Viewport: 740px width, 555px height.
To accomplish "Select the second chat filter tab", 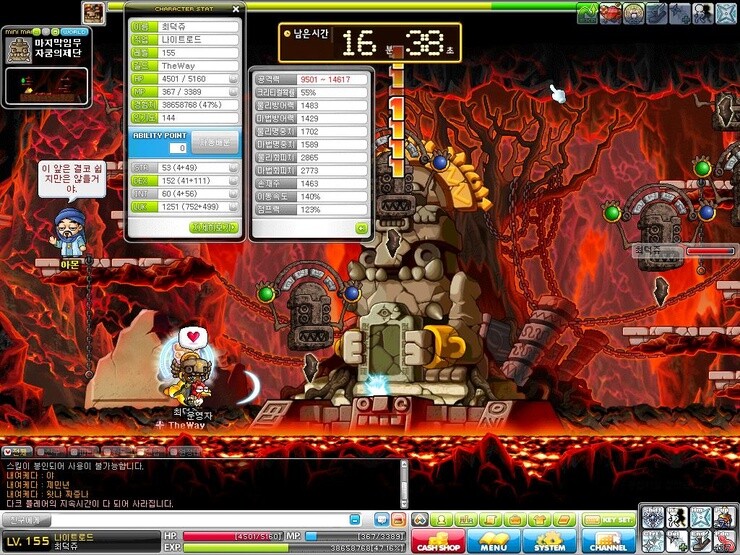I will pyautogui.click(x=51, y=452).
